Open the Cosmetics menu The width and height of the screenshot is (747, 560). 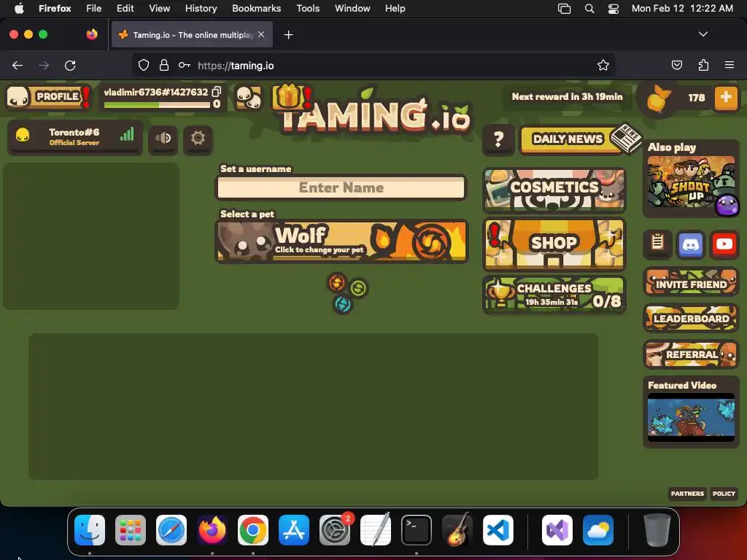[x=554, y=190]
